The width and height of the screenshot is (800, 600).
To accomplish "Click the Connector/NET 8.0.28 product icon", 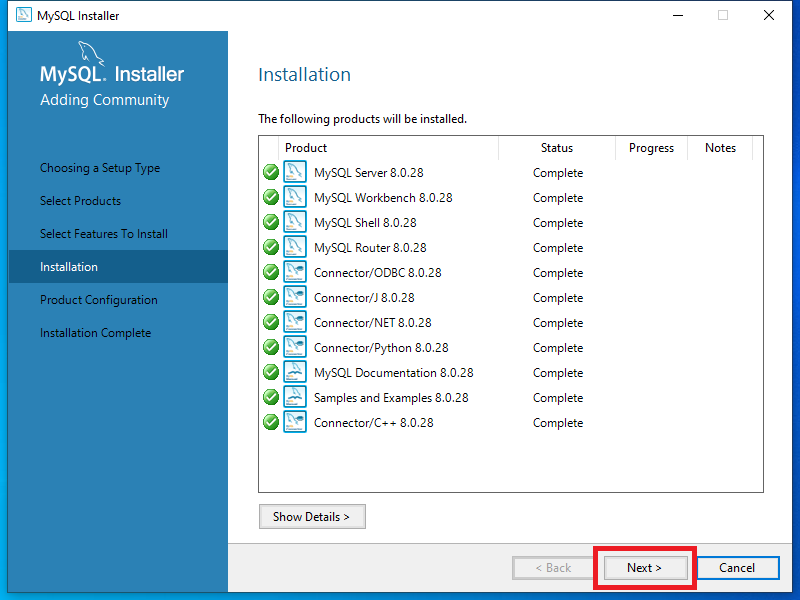I will 295,322.
